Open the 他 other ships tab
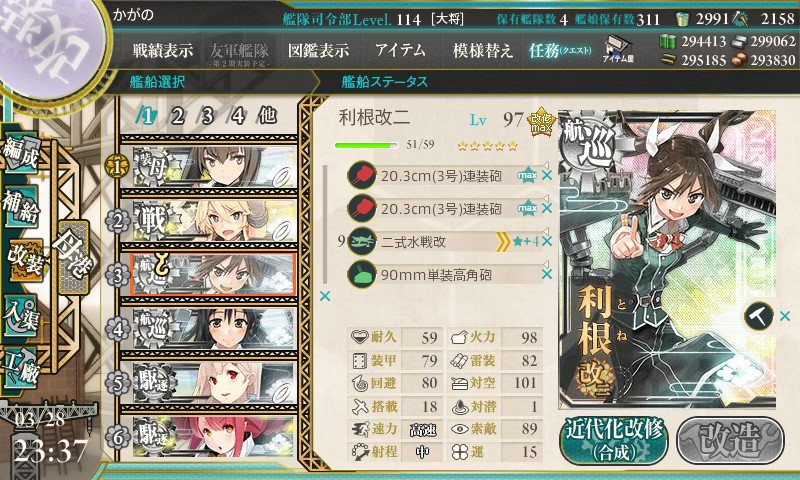800x480 pixels. [267, 116]
